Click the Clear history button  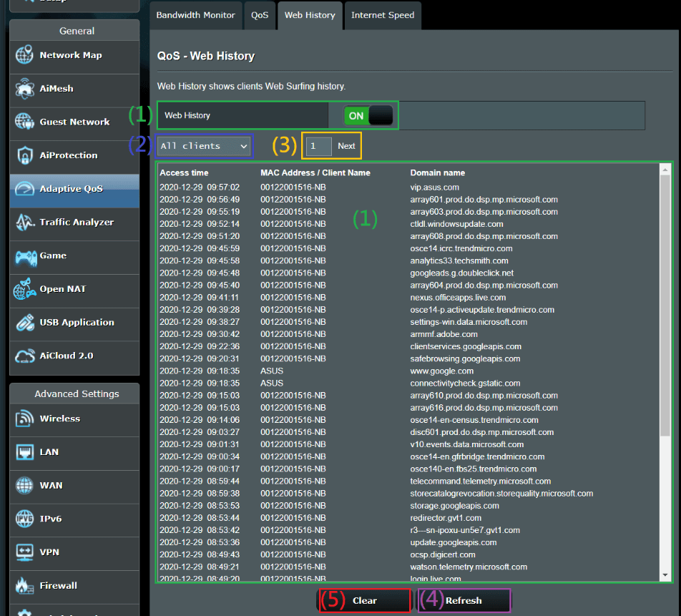365,600
